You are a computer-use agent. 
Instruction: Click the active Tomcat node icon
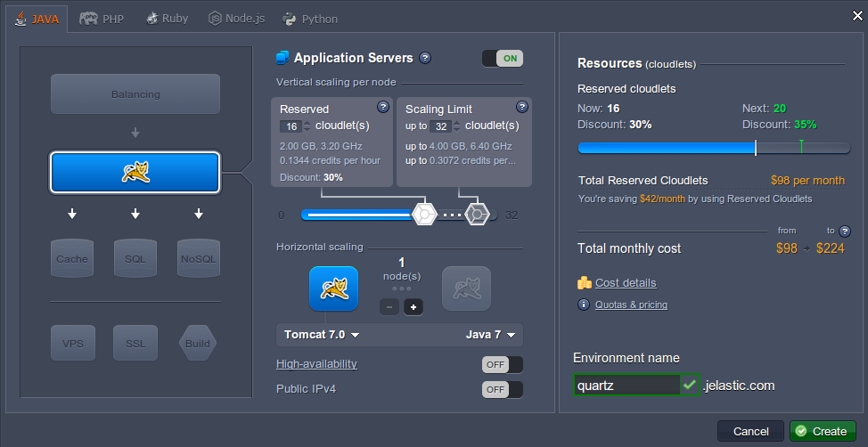(x=334, y=289)
